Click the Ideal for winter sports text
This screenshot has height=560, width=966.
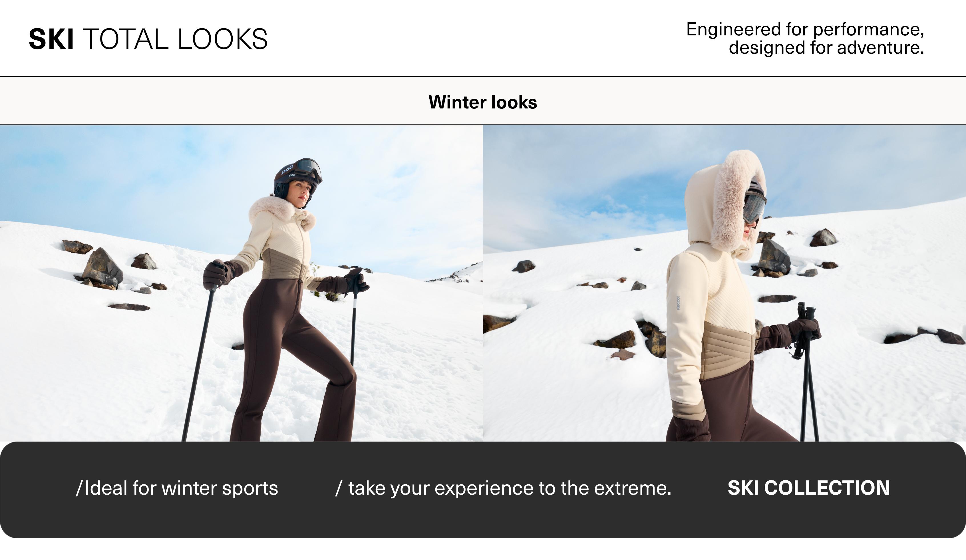click(x=177, y=488)
